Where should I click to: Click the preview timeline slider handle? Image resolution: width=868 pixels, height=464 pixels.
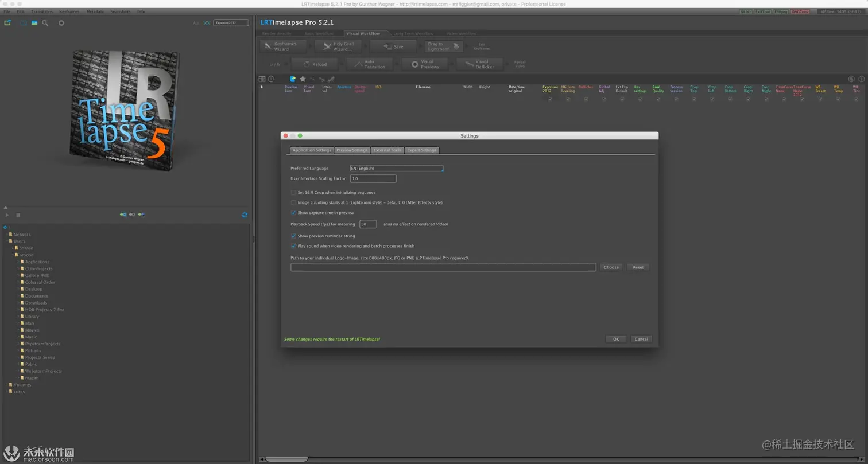6,208
